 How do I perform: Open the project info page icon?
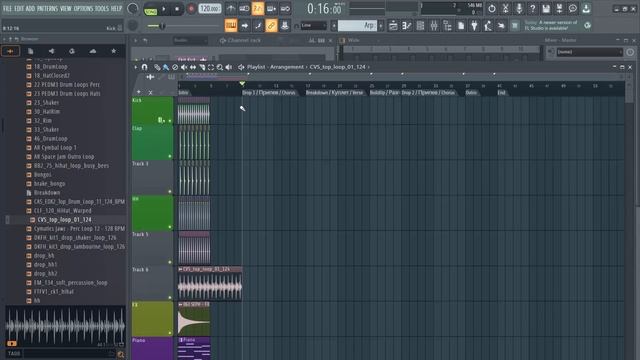(461, 26)
